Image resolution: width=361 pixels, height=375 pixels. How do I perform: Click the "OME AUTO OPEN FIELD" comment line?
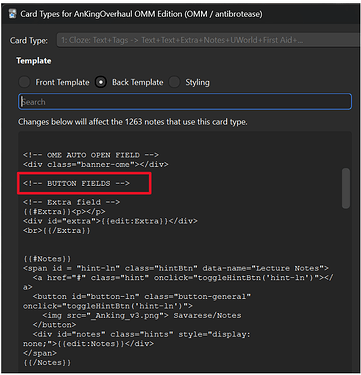click(91, 155)
